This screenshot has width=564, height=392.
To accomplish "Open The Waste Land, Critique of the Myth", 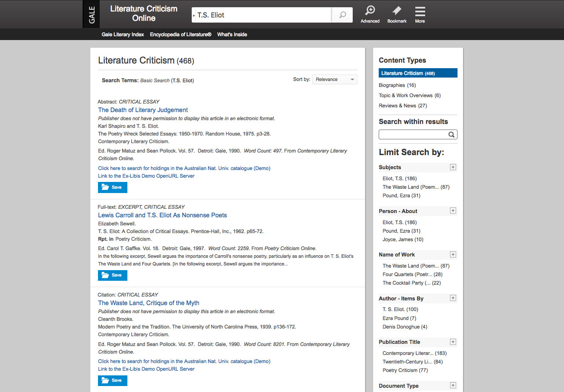I will click(149, 303).
